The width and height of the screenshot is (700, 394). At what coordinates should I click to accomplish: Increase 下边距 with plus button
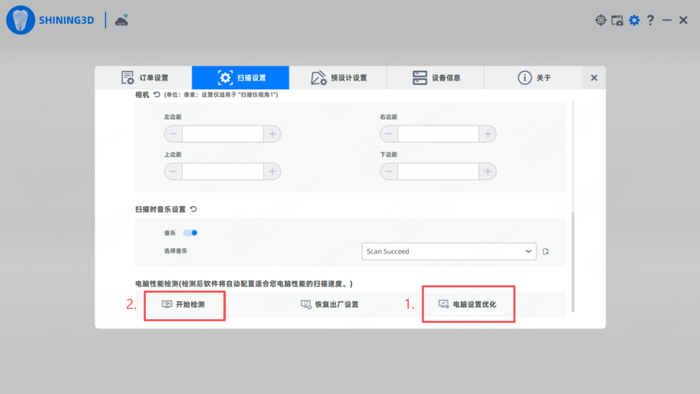pyautogui.click(x=488, y=171)
